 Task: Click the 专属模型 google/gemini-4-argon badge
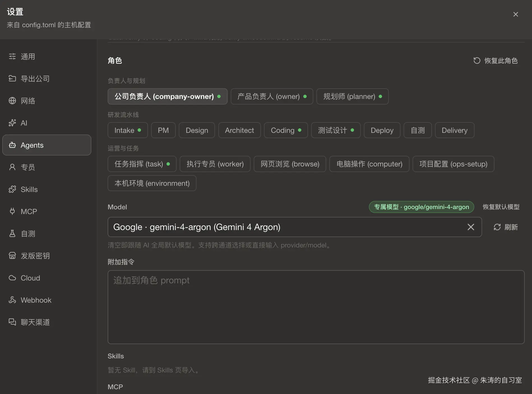coord(422,207)
